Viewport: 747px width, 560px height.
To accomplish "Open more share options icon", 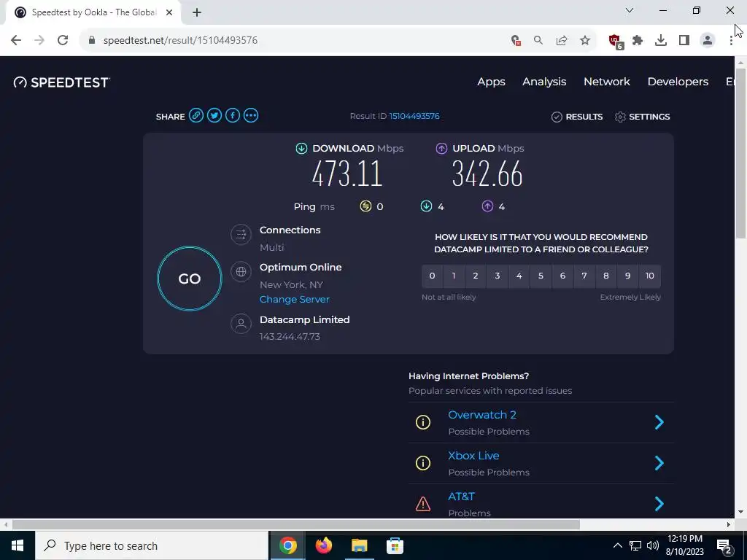I will pos(251,116).
